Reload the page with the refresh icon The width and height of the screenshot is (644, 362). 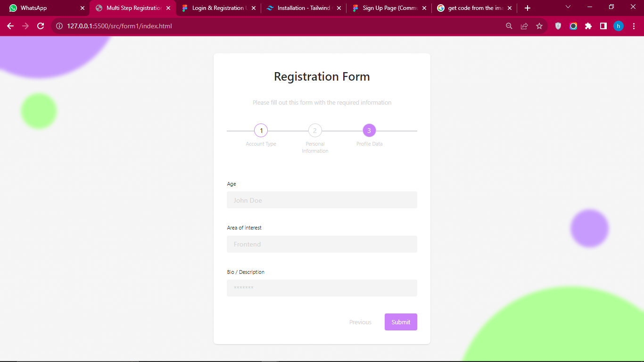pyautogui.click(x=41, y=26)
